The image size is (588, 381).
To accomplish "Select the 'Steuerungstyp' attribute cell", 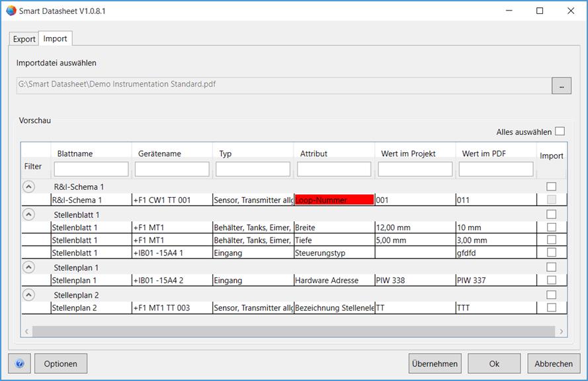I will click(x=334, y=253).
